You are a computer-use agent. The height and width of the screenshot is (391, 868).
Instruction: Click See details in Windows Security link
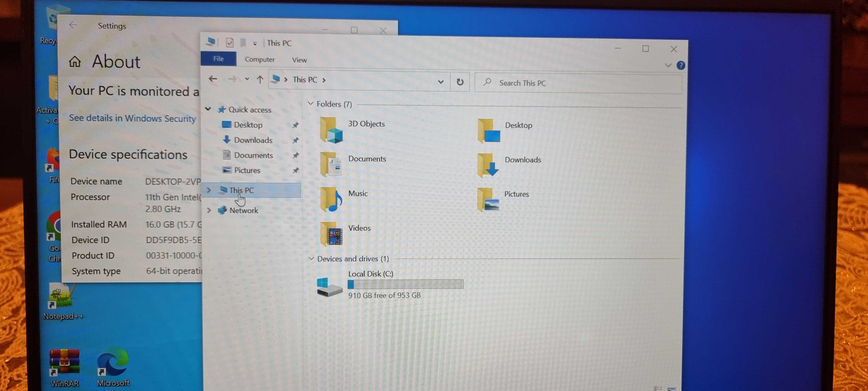click(x=132, y=118)
